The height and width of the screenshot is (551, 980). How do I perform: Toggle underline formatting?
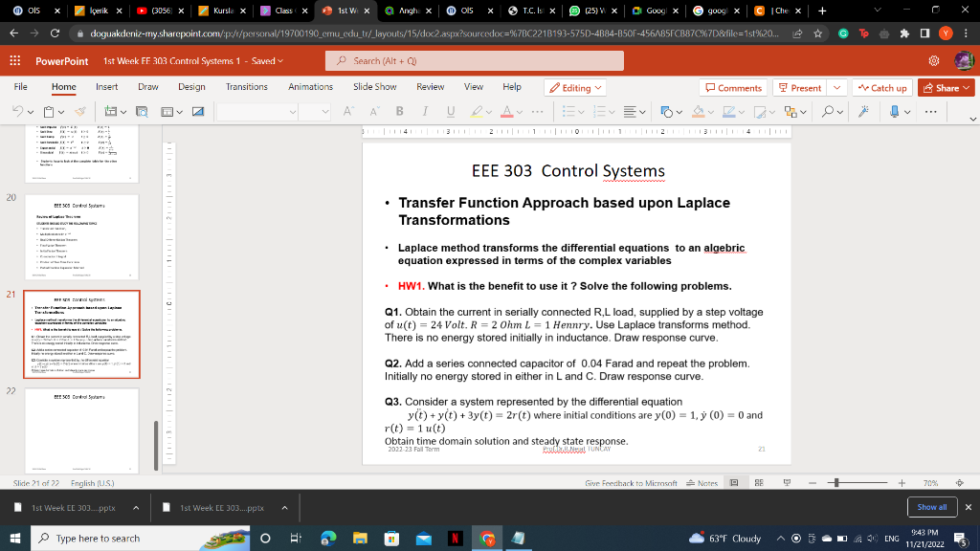click(449, 112)
